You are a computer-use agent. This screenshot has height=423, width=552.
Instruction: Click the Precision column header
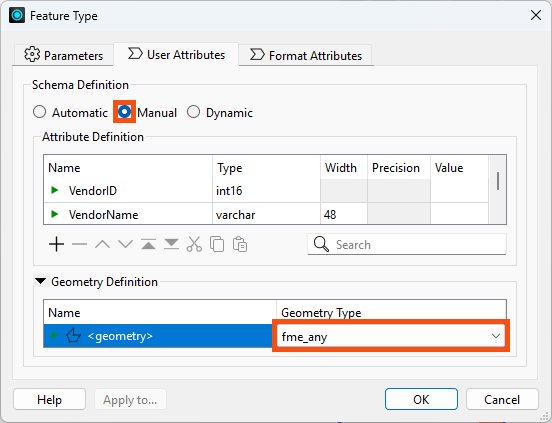coord(399,168)
